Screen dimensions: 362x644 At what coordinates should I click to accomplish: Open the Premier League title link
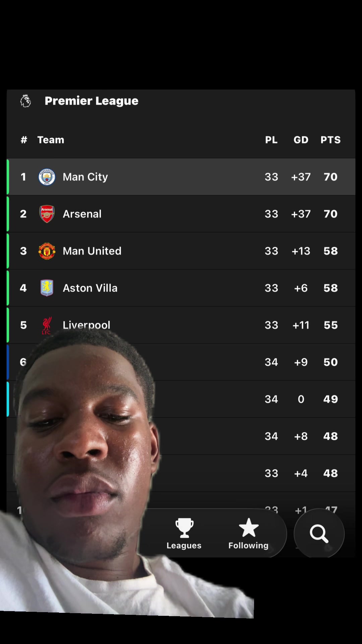pos(92,101)
